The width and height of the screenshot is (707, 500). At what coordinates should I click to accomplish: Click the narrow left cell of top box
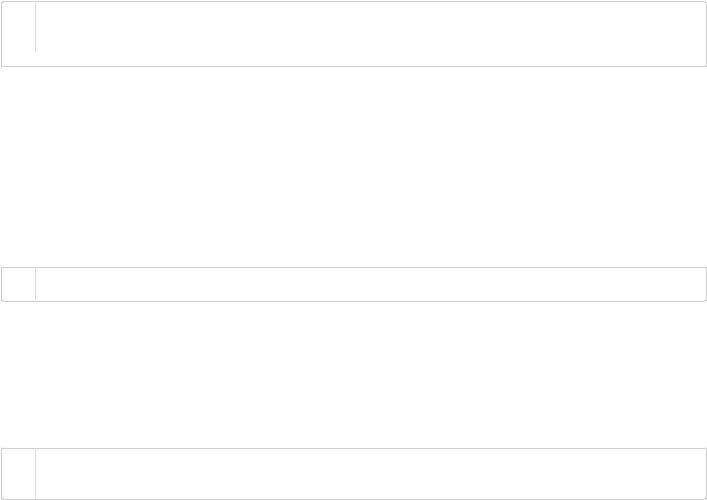pyautogui.click(x=18, y=34)
